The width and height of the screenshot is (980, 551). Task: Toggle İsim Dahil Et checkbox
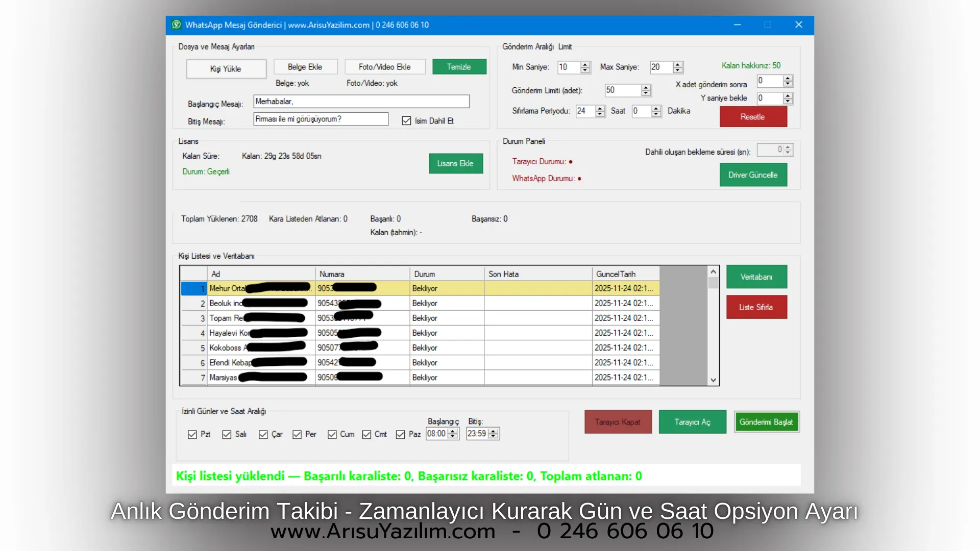coord(406,121)
